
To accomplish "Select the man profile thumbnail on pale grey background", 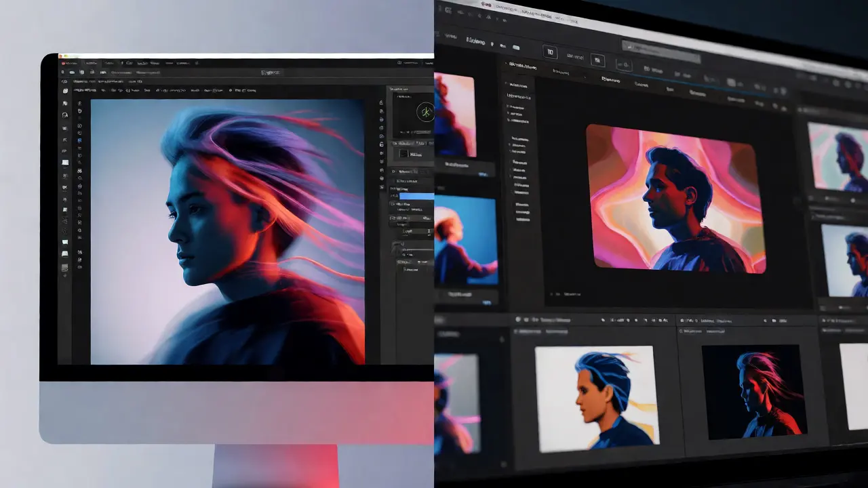I will [845, 261].
